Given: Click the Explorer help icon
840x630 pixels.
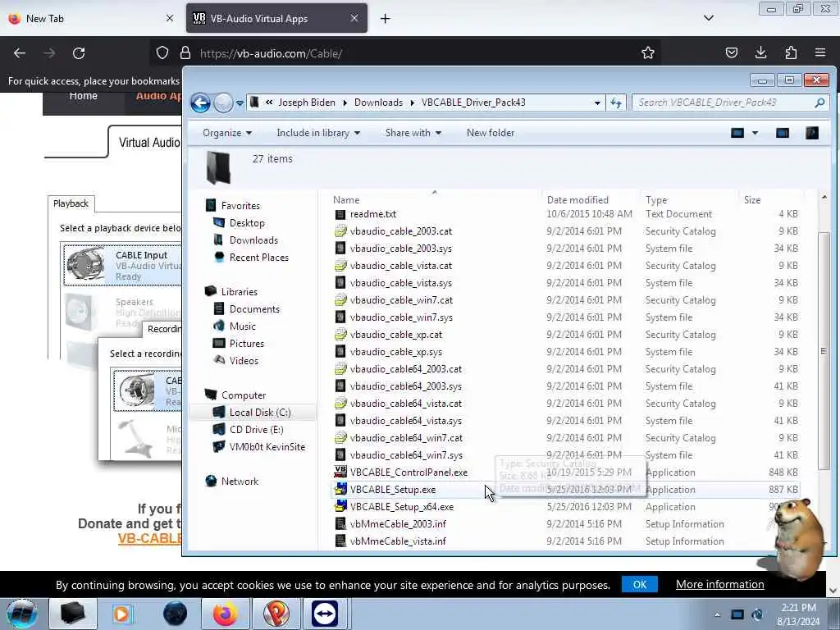Looking at the screenshot, I should click(812, 133).
